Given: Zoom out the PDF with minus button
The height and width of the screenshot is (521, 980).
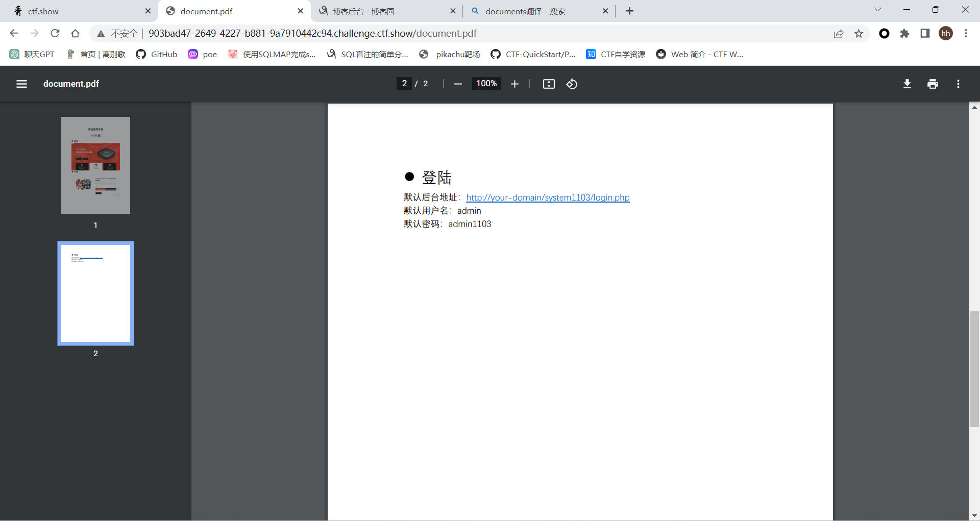Looking at the screenshot, I should pyautogui.click(x=458, y=84).
